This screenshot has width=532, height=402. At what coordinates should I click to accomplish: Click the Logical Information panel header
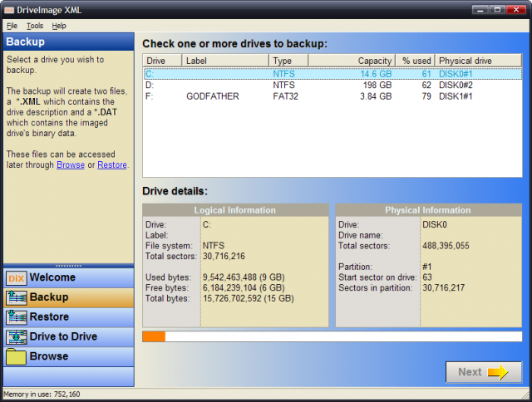click(x=235, y=210)
